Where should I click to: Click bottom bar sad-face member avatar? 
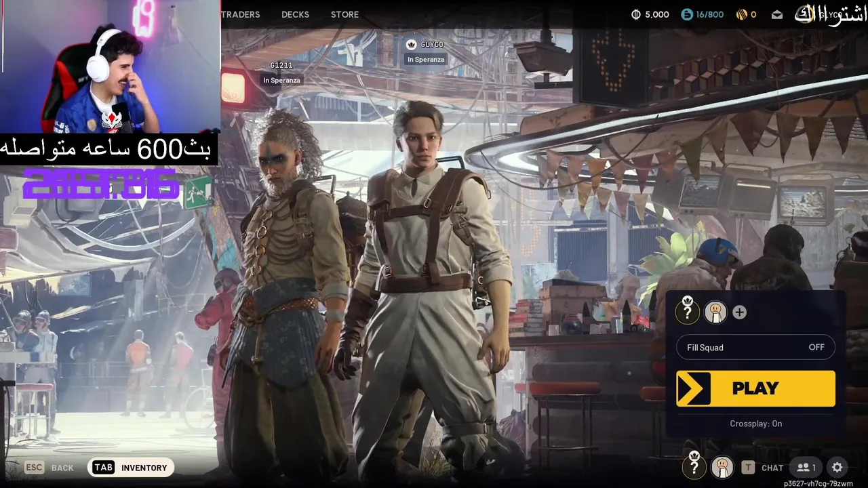(x=723, y=466)
